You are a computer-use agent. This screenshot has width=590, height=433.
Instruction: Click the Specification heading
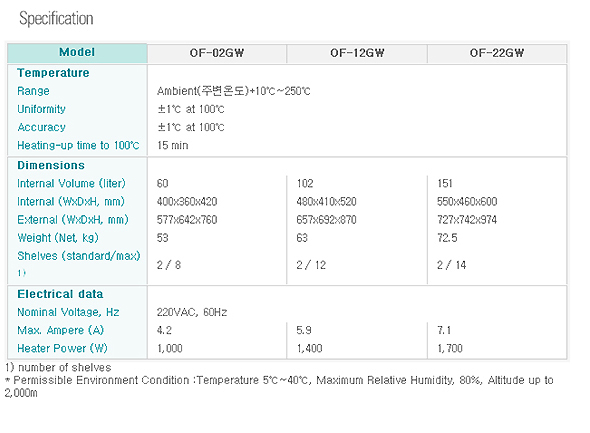(x=56, y=18)
